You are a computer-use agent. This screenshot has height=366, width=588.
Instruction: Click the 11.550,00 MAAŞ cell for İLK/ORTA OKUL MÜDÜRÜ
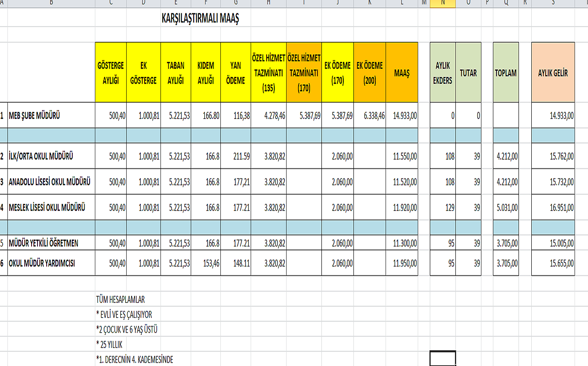tap(401, 156)
